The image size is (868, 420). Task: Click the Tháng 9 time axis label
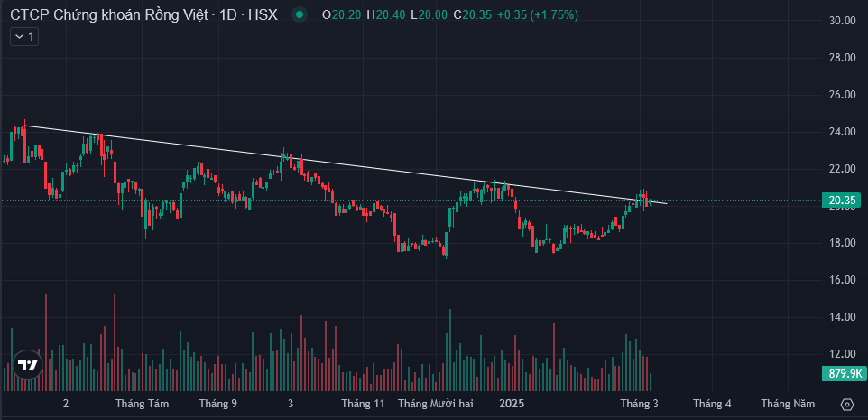217,404
